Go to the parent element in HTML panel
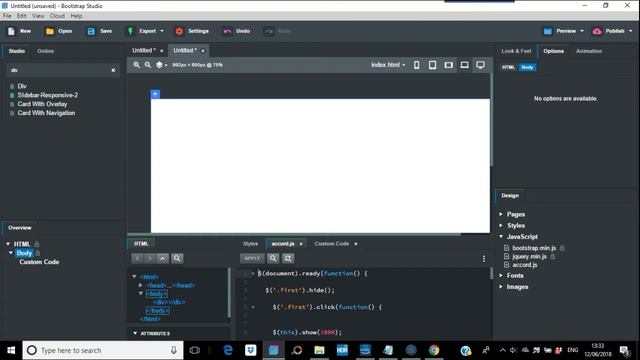 [162, 258]
